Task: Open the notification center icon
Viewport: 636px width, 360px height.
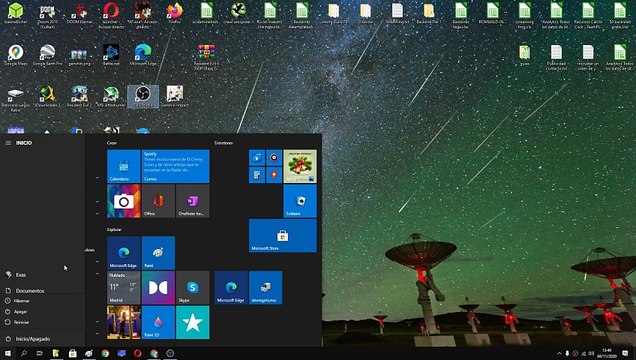Action: pyautogui.click(x=625, y=354)
